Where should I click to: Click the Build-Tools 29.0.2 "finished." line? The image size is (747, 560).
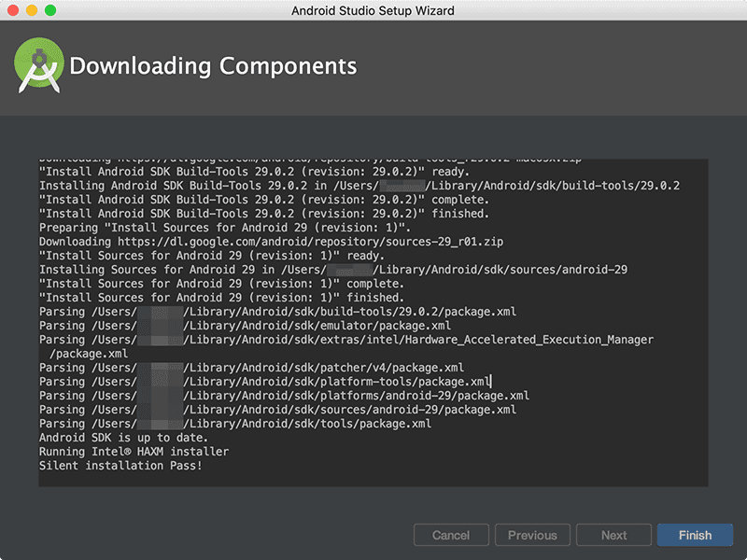(x=264, y=214)
